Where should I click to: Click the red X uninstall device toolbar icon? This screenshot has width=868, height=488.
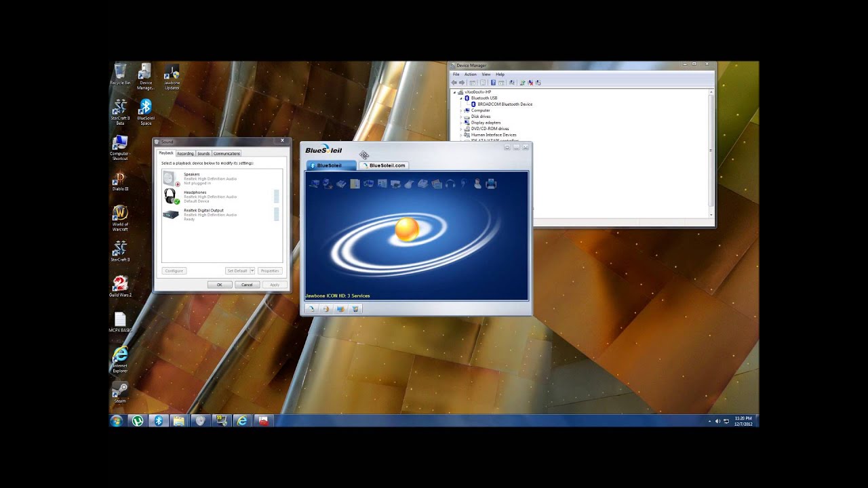pos(530,83)
